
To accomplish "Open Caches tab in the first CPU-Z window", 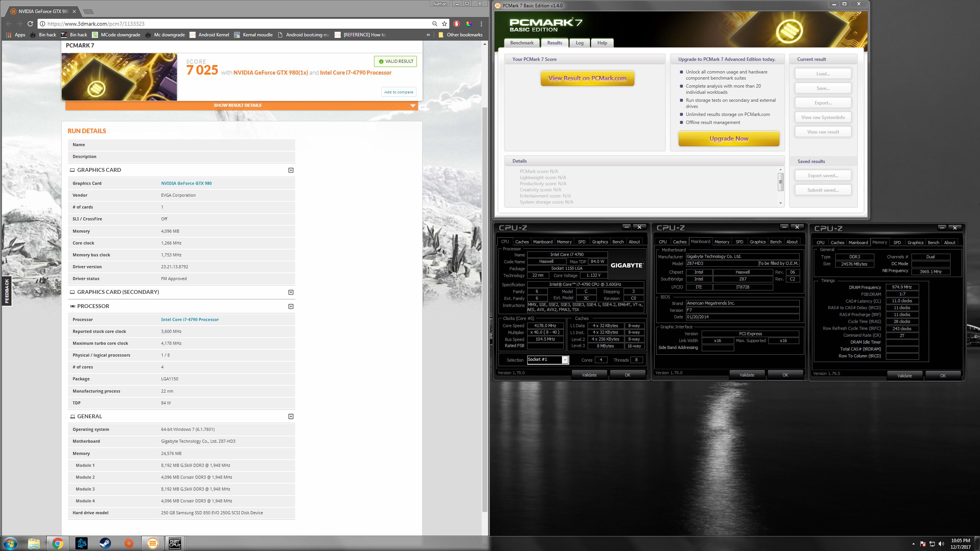I will [522, 242].
